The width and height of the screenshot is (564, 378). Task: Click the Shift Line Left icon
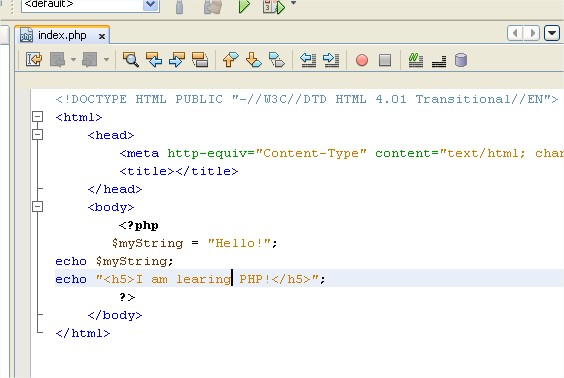click(308, 59)
